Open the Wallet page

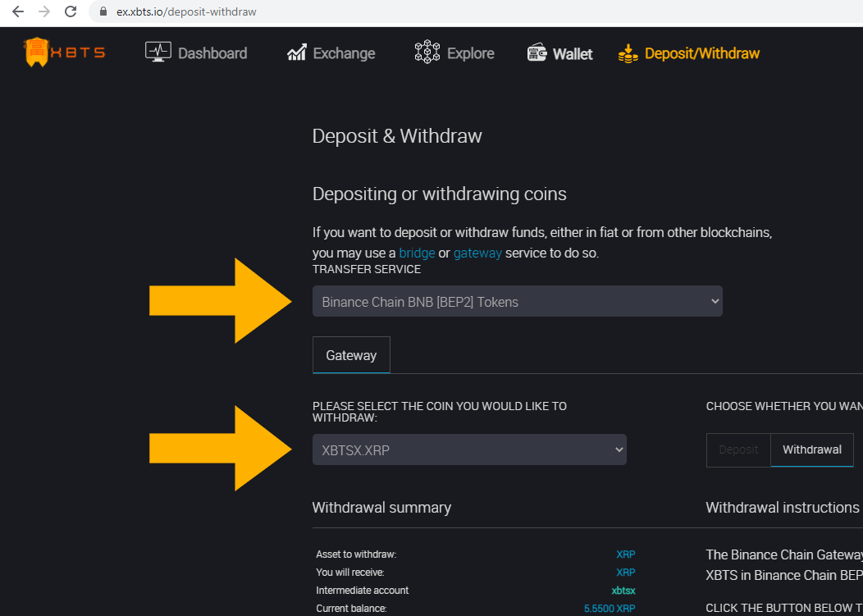pyautogui.click(x=573, y=54)
